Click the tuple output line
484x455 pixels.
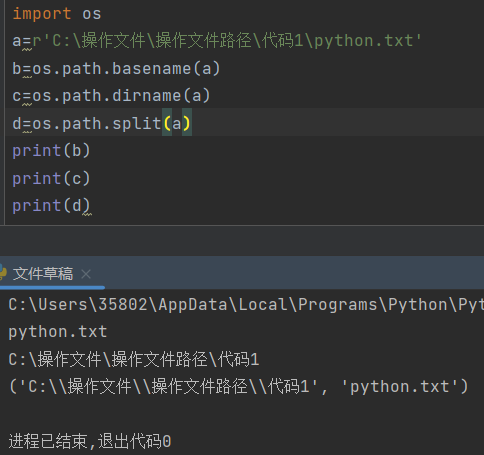click(x=239, y=387)
